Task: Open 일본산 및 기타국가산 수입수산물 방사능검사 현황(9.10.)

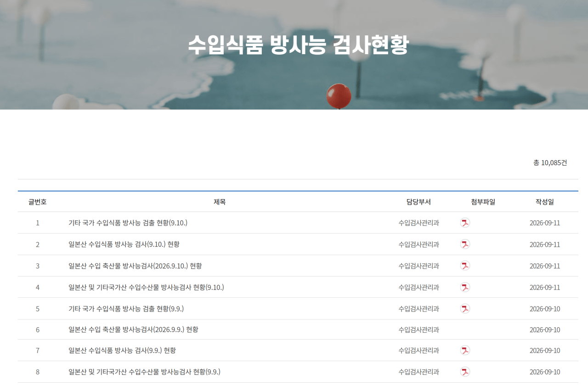Action: 146,287
